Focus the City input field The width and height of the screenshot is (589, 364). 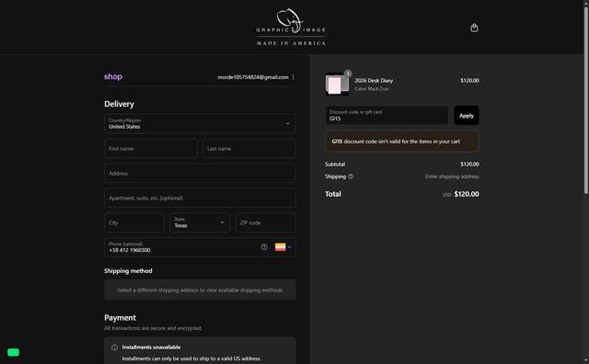(134, 222)
